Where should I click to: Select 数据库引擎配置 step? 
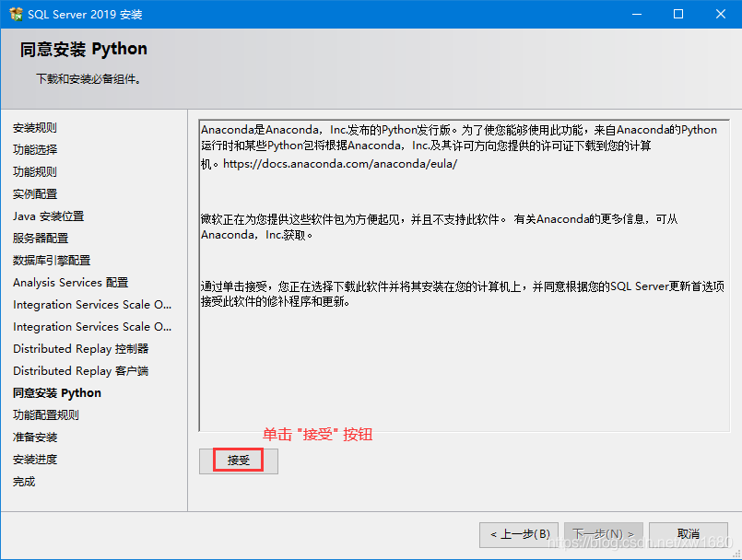click(x=52, y=261)
